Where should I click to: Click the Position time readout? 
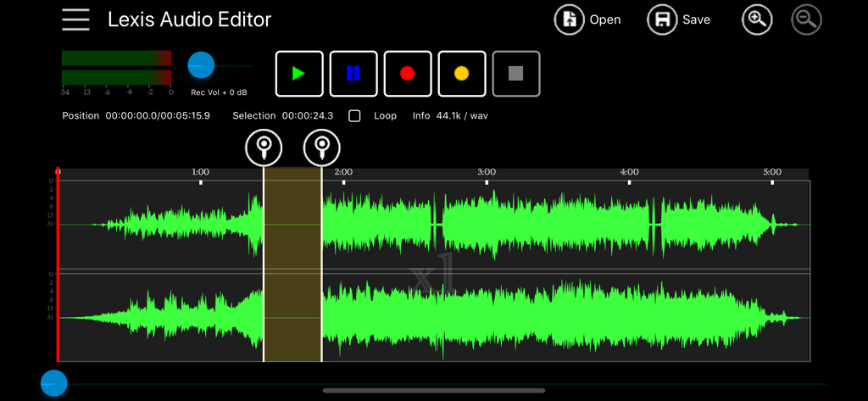point(136,116)
